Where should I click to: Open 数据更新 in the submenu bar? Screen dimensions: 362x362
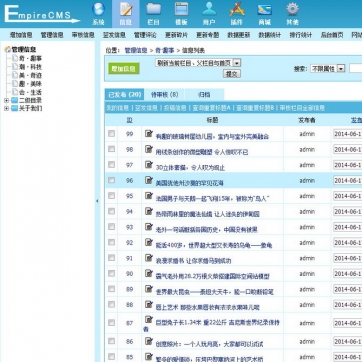coord(238,35)
